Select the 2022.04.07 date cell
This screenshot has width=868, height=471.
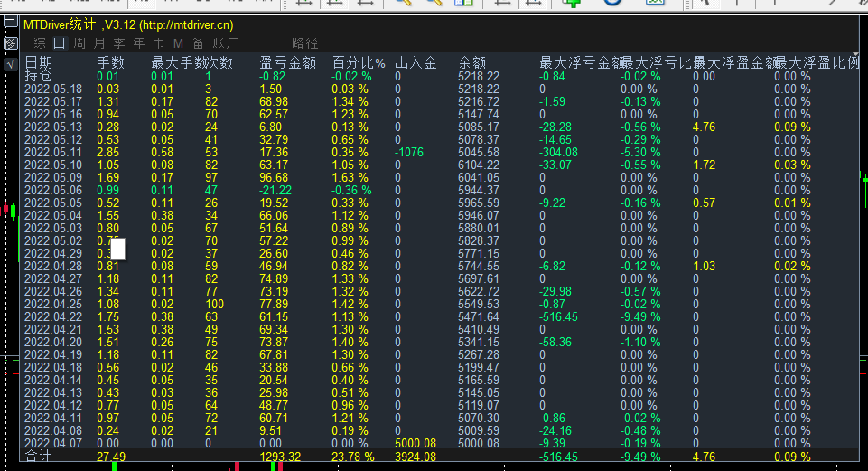[x=53, y=443]
